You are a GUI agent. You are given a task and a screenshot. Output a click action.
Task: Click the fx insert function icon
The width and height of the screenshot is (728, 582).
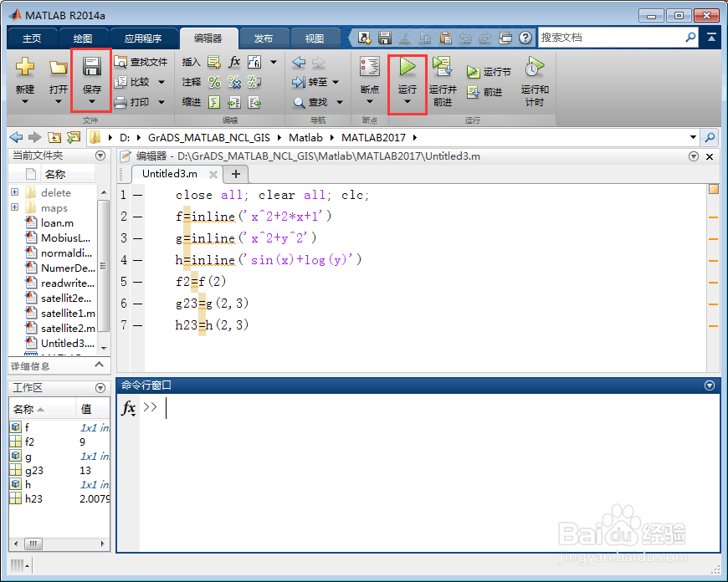(x=234, y=62)
